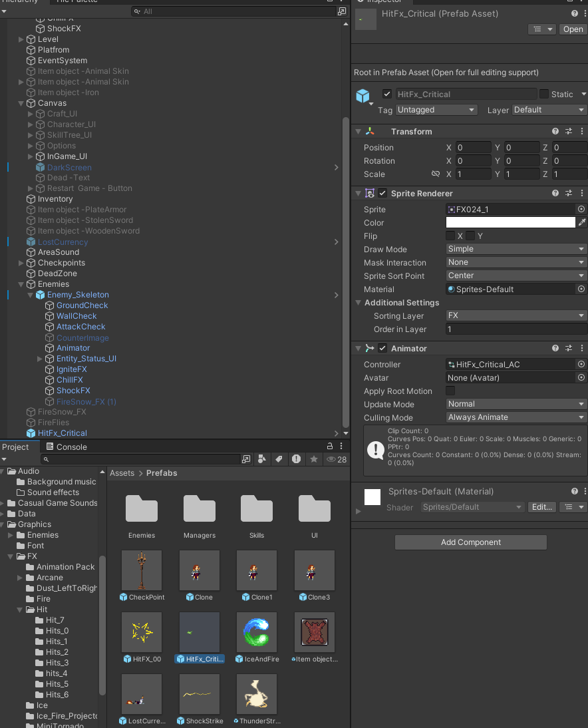Click Hierarchy search field
The height and width of the screenshot is (728, 588).
[x=233, y=11]
